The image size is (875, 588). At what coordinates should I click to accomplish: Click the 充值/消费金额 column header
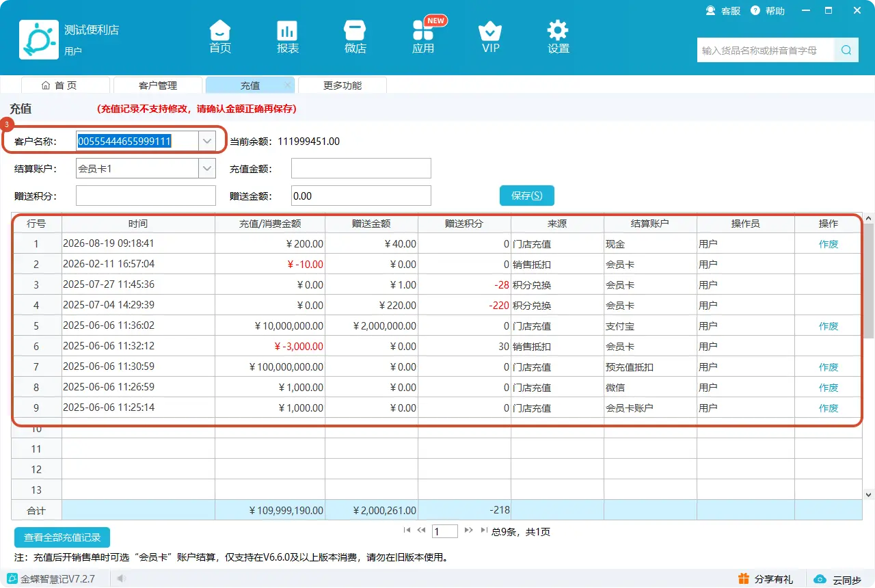tap(270, 224)
